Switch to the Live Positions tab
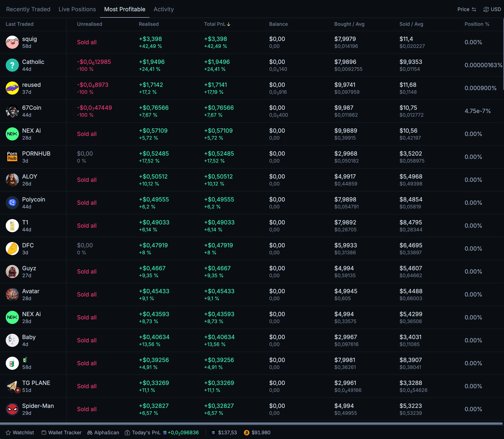The image size is (504, 439). pos(77,9)
